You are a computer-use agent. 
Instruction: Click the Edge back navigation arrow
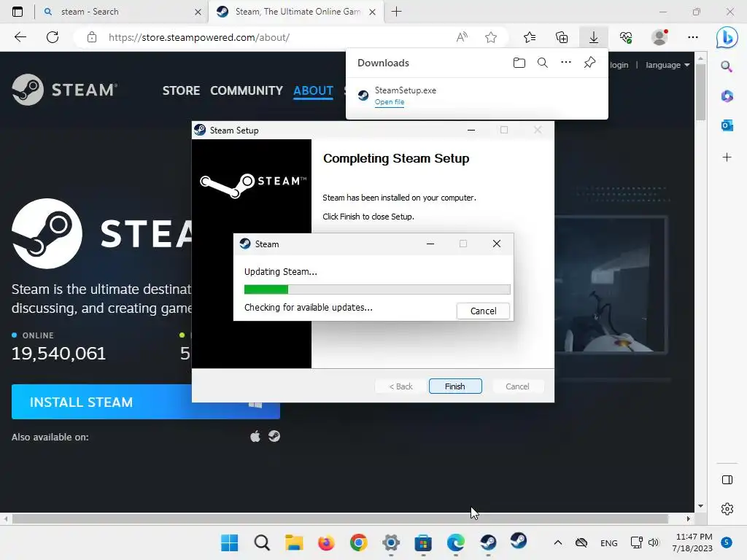(20, 37)
